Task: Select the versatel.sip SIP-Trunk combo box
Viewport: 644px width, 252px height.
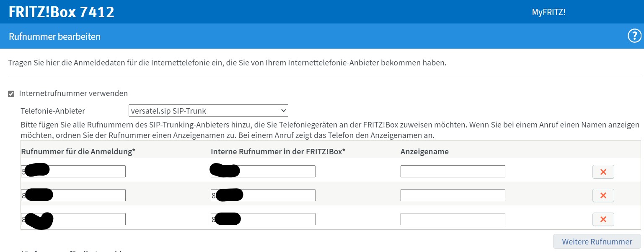Action: point(207,110)
